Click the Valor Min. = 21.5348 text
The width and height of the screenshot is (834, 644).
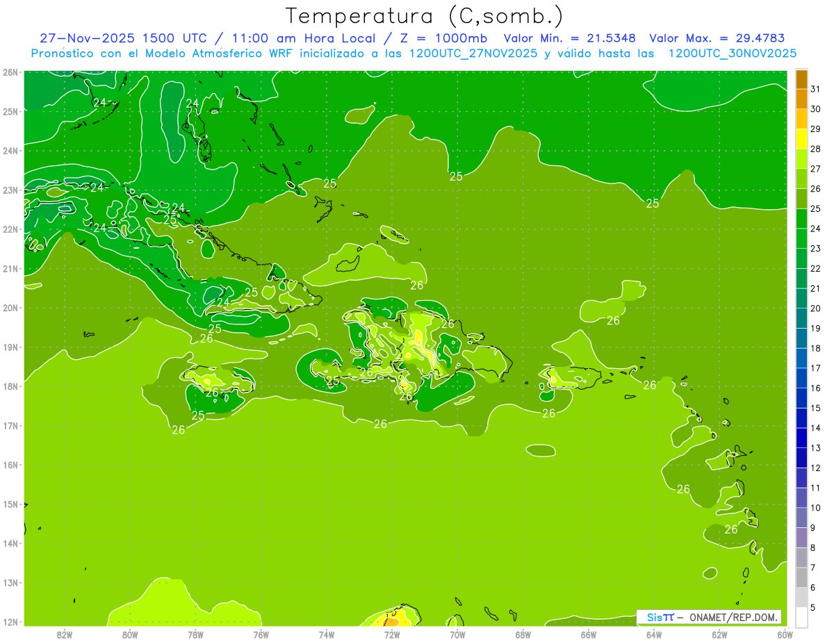click(x=569, y=38)
